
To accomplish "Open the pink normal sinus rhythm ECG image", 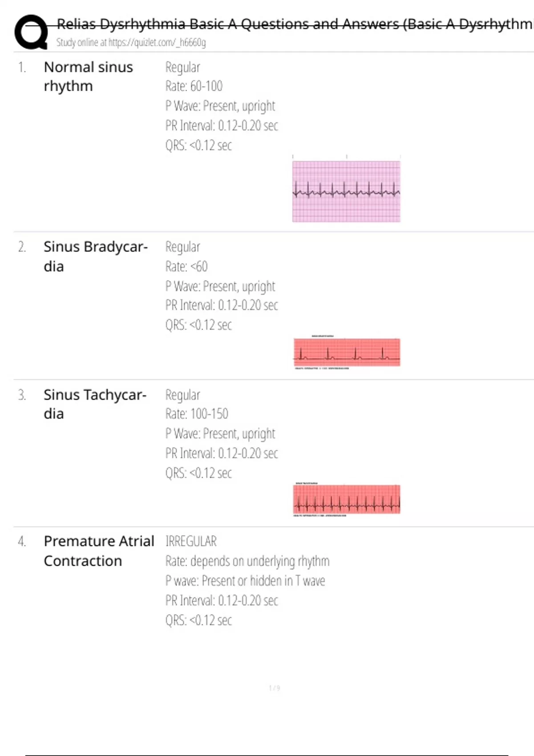I will (346, 191).
